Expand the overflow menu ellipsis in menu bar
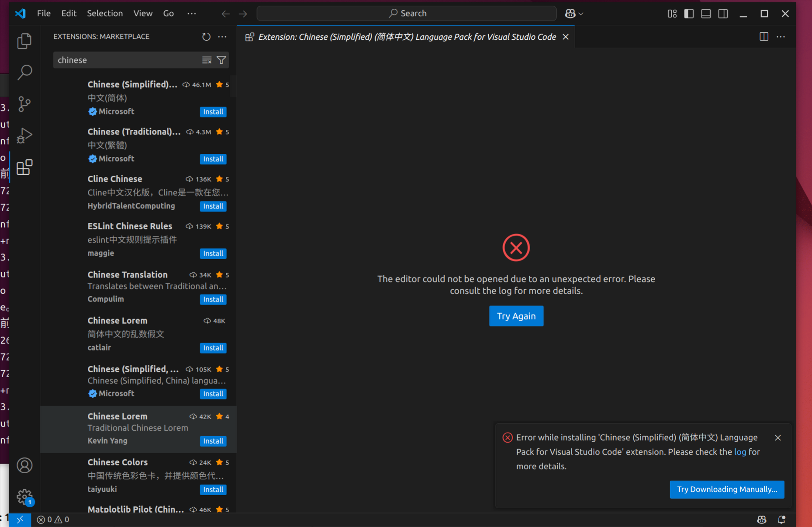The width and height of the screenshot is (812, 527). coord(192,14)
